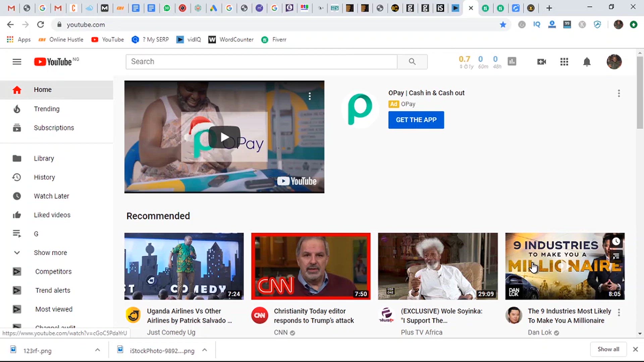Expand 123rf-.png download options arrow
644x362 pixels.
(x=98, y=350)
